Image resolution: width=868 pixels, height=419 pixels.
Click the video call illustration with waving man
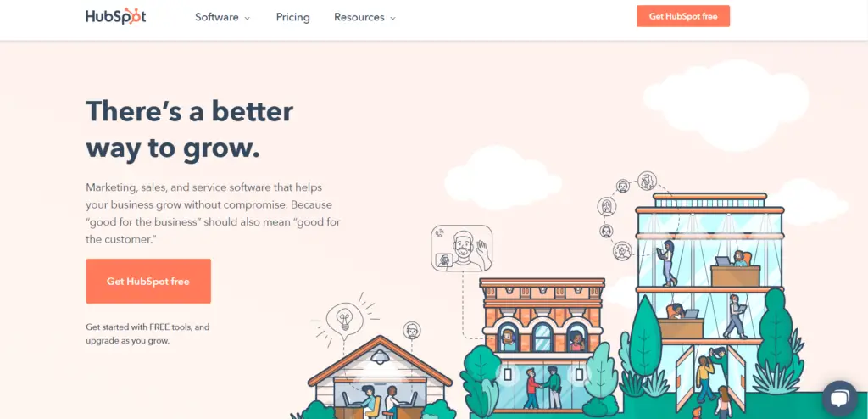[x=462, y=248]
